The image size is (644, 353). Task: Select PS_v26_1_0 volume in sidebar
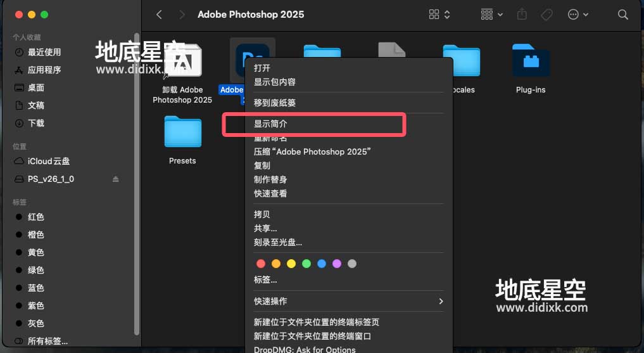tap(51, 179)
